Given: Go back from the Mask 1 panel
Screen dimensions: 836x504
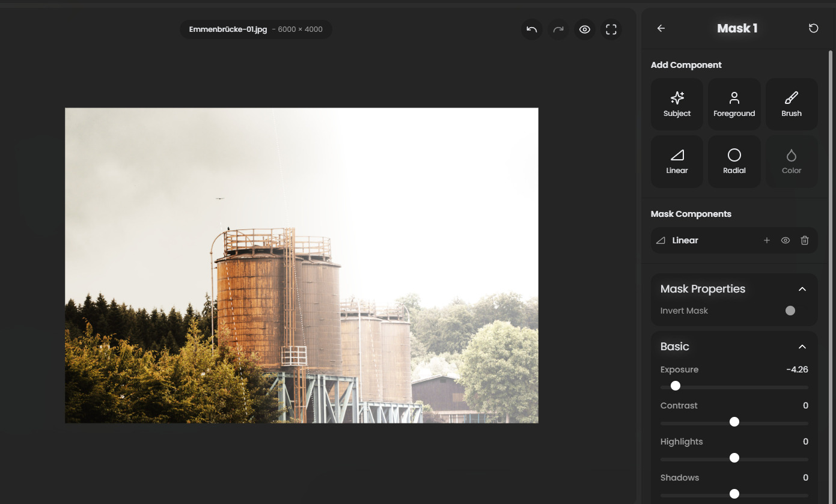Looking at the screenshot, I should 661,28.
